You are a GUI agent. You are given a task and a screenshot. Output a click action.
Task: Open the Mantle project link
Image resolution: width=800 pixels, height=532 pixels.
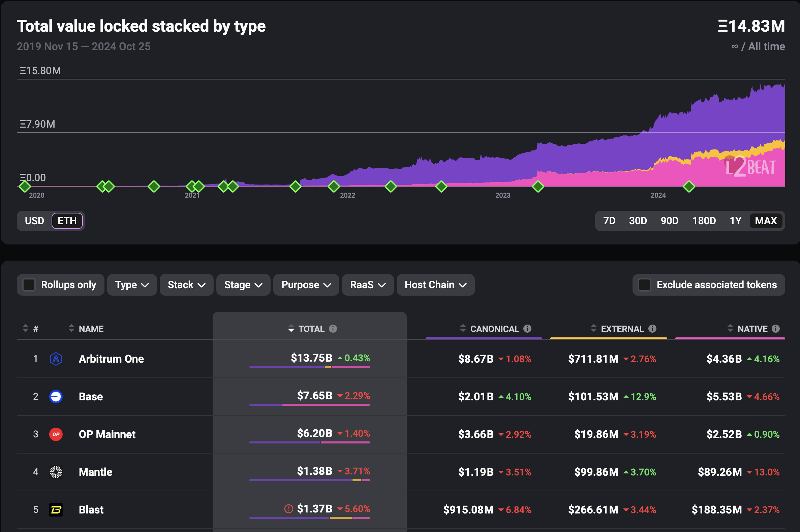point(95,472)
